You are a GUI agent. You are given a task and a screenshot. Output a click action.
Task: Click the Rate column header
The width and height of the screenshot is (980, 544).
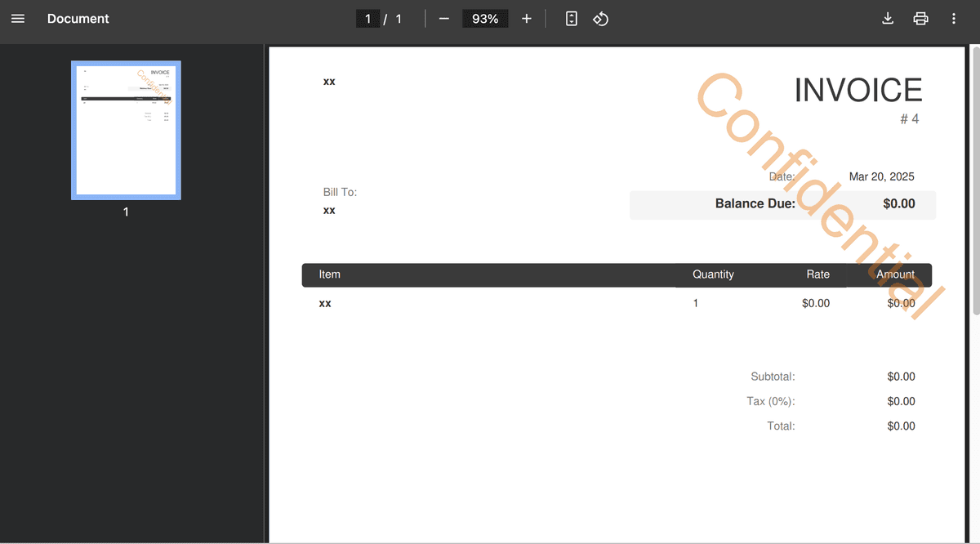[817, 274]
